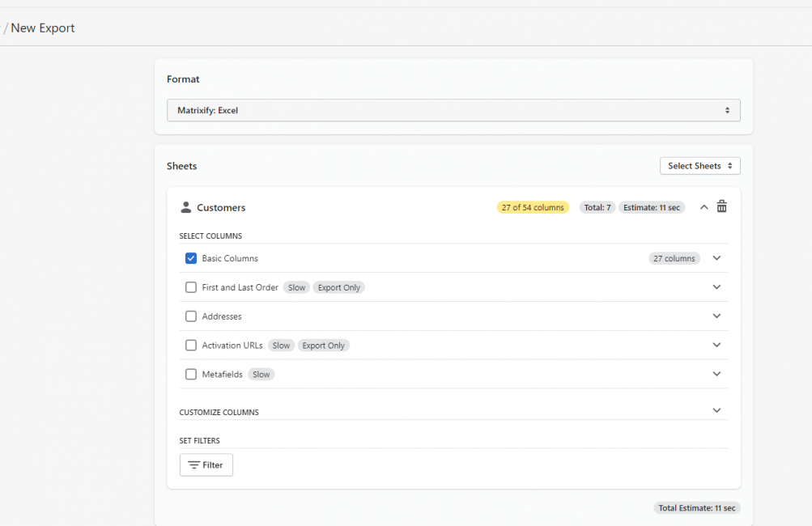The image size is (812, 526).
Task: Check the Addresses checkbox
Action: 190,316
